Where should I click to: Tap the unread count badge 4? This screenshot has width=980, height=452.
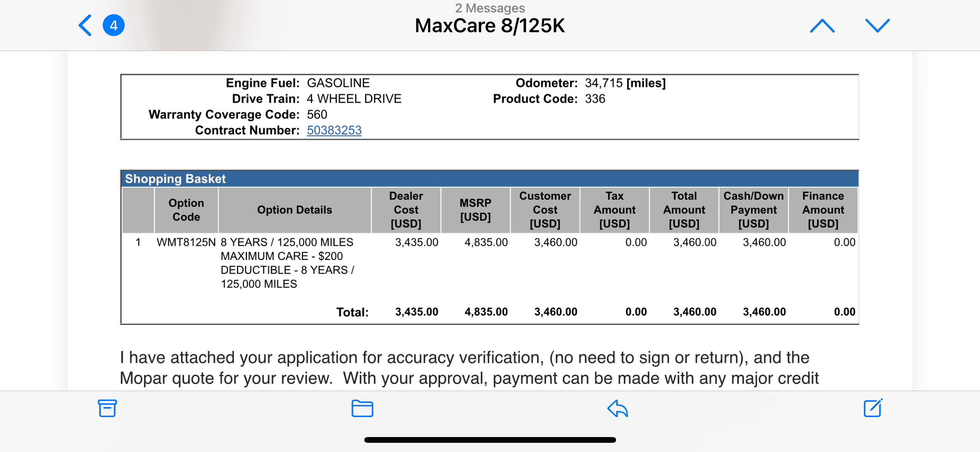click(113, 25)
